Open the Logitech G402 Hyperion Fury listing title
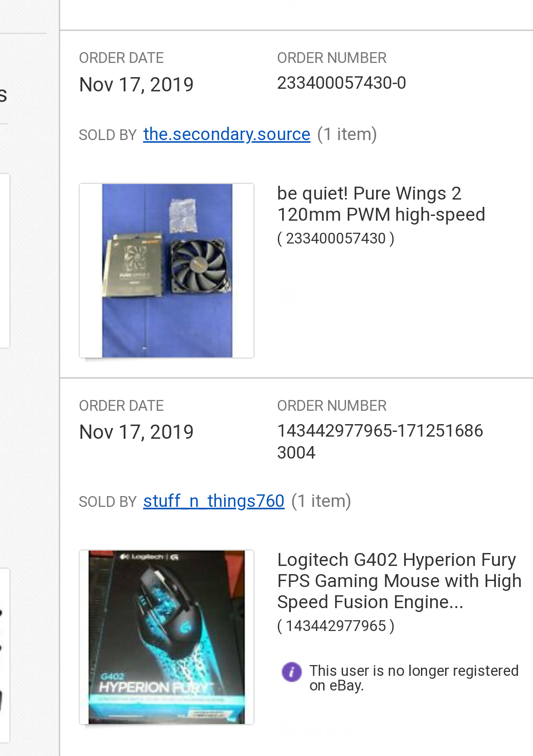Viewport: 533px width, 756px height. tap(399, 581)
